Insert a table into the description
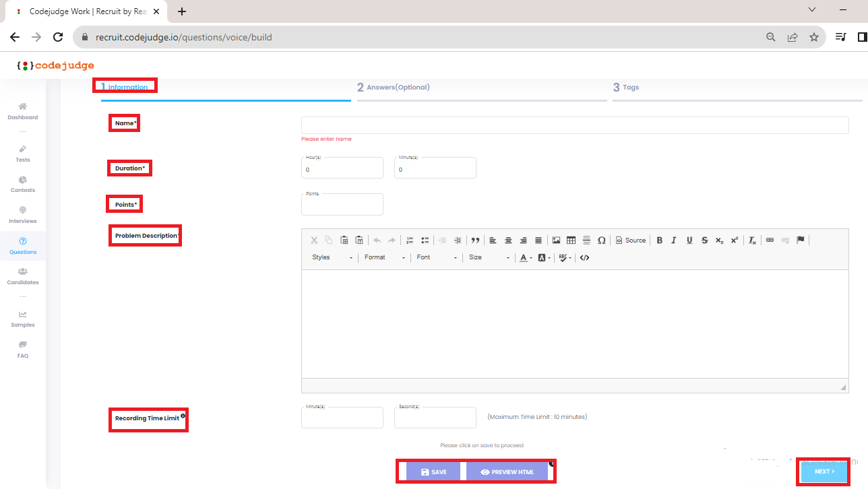This screenshot has width=868, height=489. tap(571, 240)
